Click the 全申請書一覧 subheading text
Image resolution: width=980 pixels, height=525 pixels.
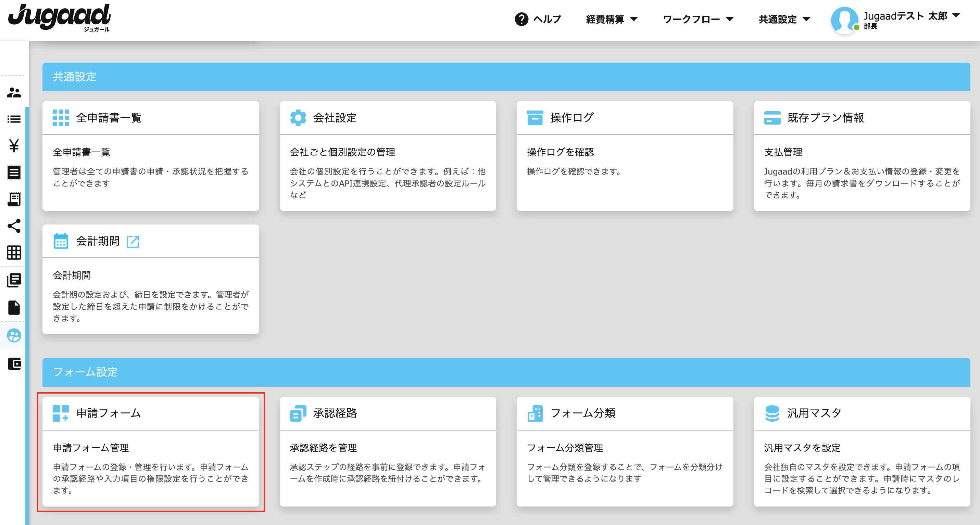click(x=81, y=152)
